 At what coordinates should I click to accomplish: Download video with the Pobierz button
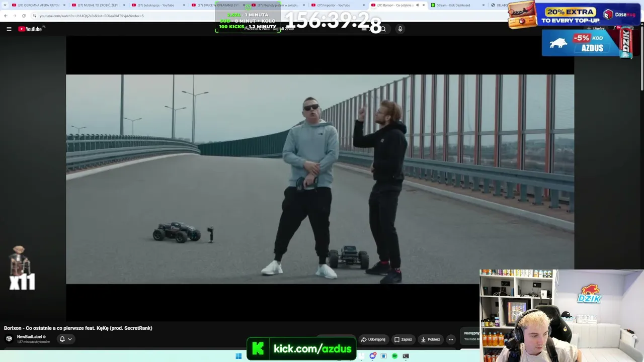(x=431, y=339)
